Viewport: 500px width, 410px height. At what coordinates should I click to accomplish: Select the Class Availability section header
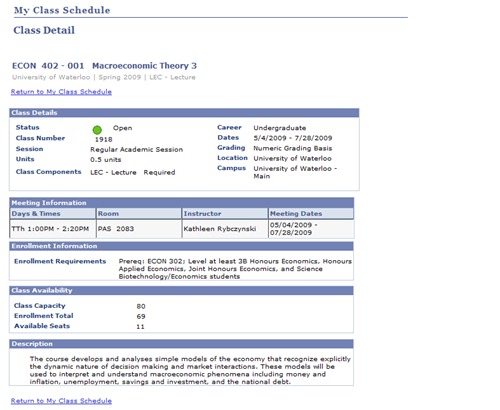(x=182, y=290)
